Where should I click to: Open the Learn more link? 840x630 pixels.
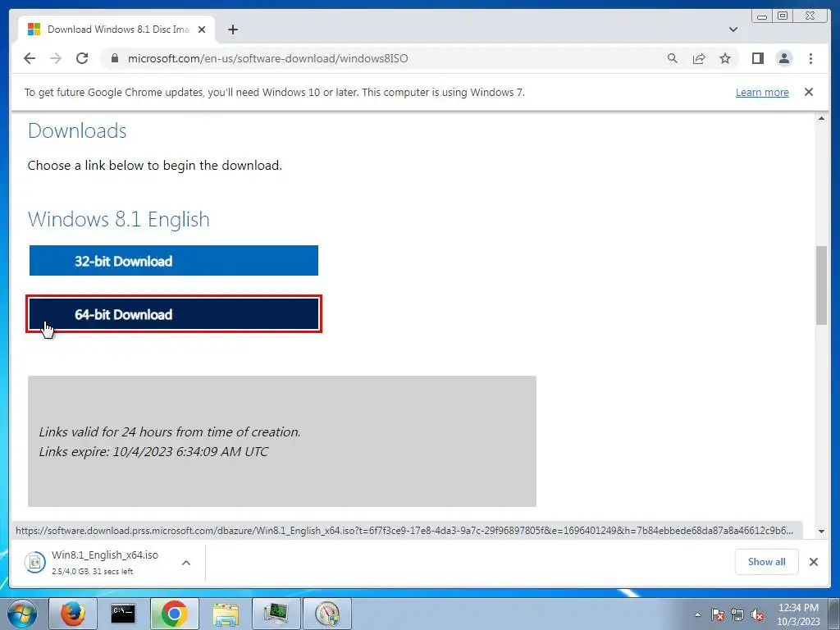tap(762, 92)
